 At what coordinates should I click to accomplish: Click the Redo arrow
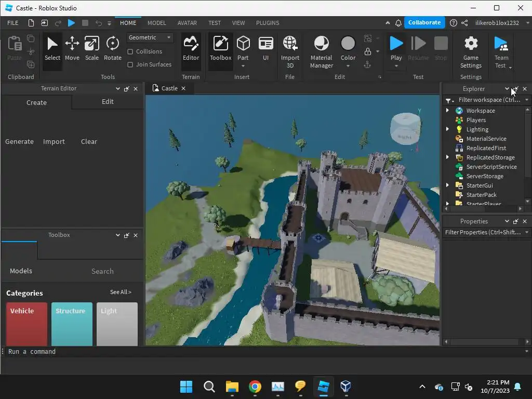coord(58,23)
